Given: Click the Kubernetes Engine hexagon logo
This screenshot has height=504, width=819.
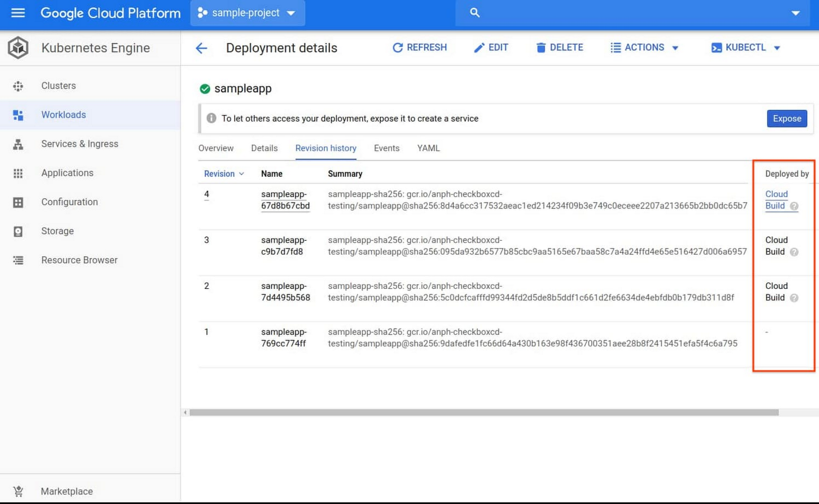Looking at the screenshot, I should pos(18,48).
